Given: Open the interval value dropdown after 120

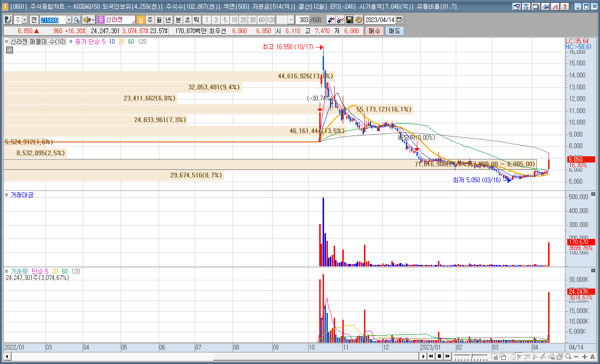Looking at the screenshot, I should click(x=291, y=20).
